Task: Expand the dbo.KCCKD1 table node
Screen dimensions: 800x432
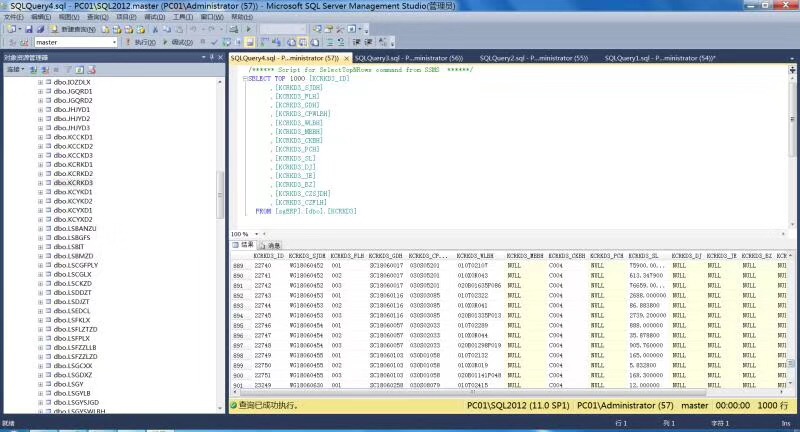Action: point(40,137)
